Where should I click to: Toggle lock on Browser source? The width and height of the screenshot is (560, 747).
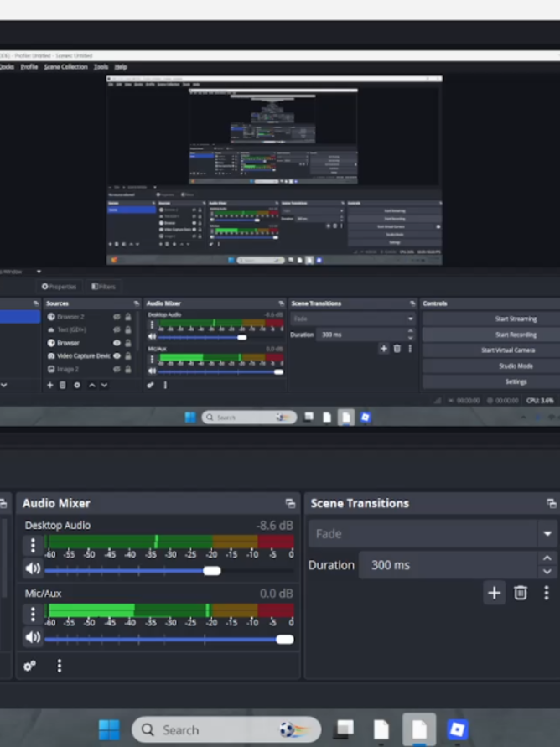[x=127, y=343]
